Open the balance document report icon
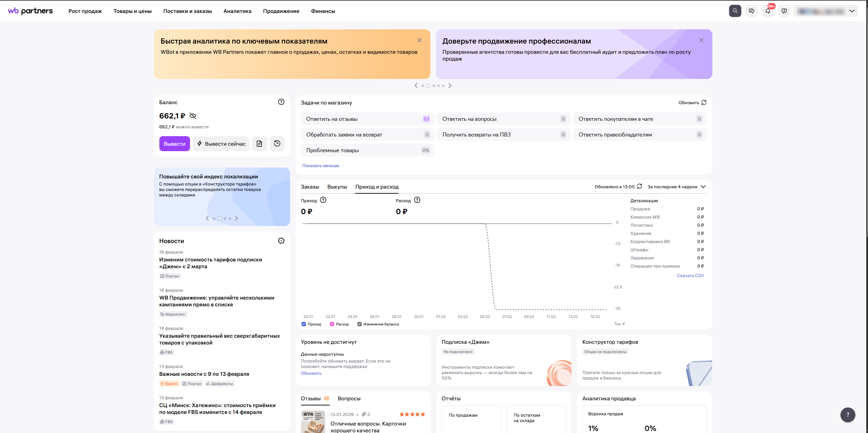This screenshot has width=868, height=433. point(259,144)
